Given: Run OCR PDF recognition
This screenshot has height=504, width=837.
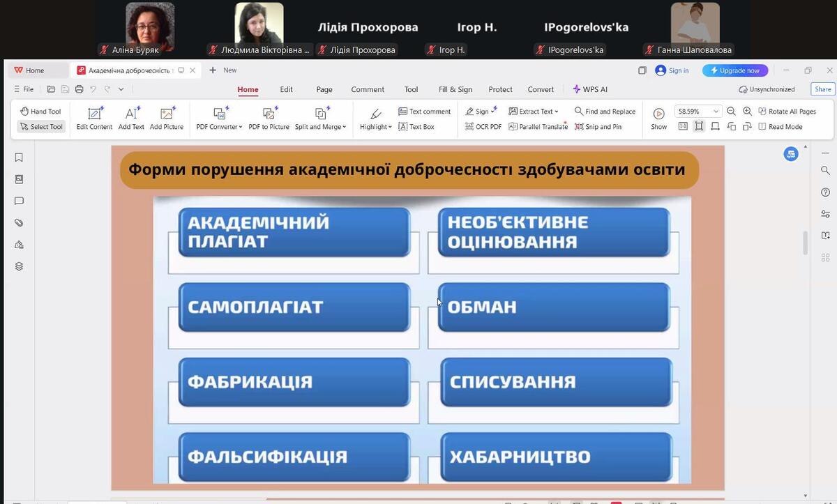Looking at the screenshot, I should (483, 127).
